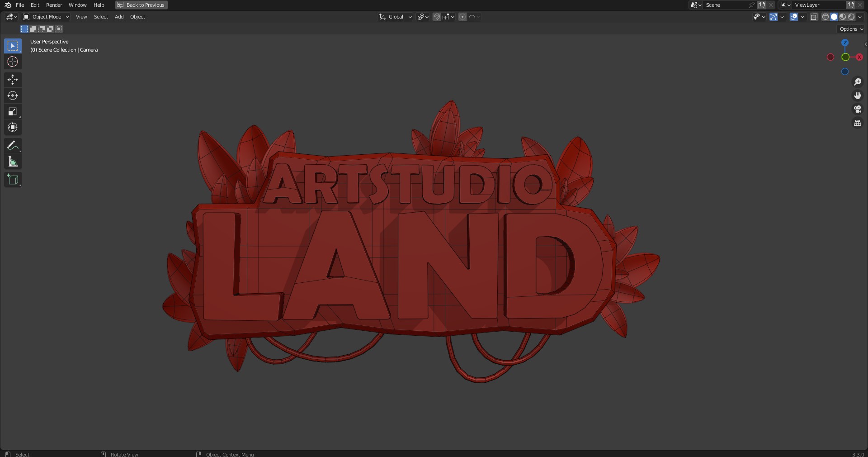Toggle X-Ray viewport shading
Viewport: 868px width, 457px height.
[x=814, y=17]
